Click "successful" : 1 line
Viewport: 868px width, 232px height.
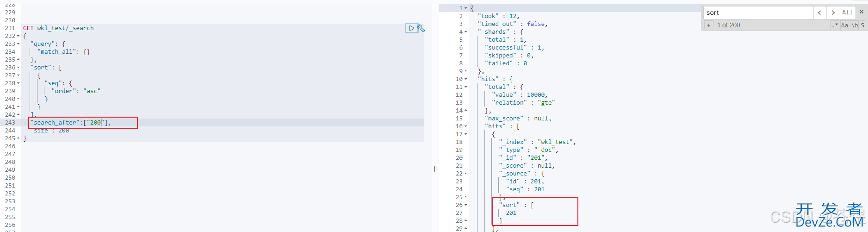pyautogui.click(x=515, y=48)
